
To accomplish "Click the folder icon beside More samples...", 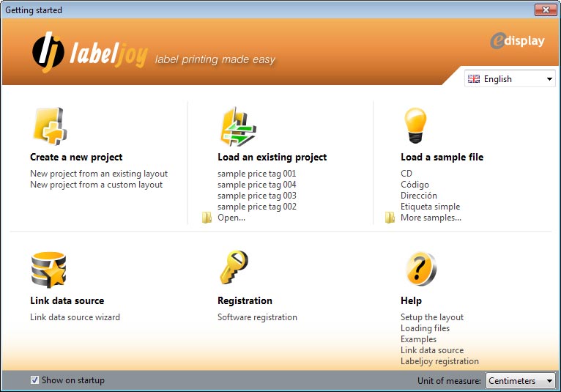I will (x=390, y=218).
